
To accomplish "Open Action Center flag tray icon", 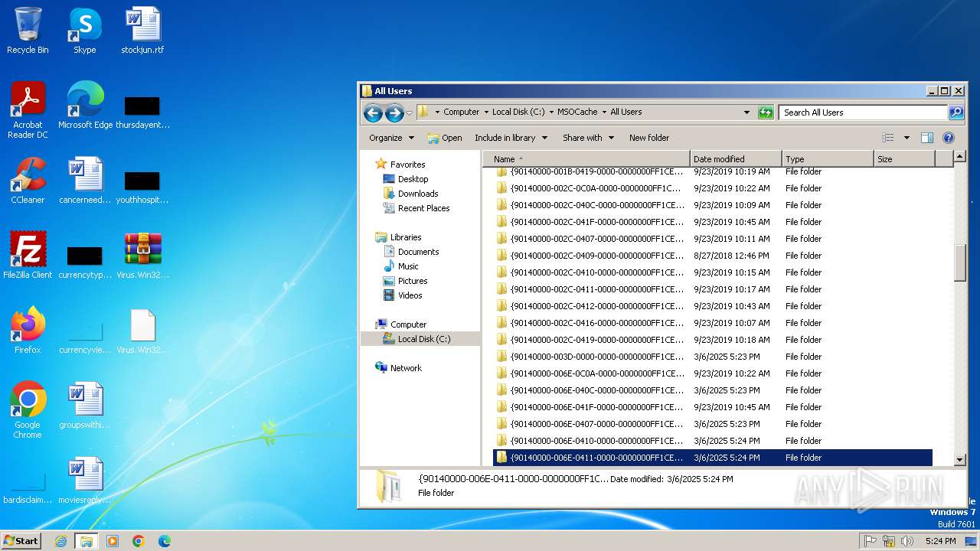I will pos(871,541).
